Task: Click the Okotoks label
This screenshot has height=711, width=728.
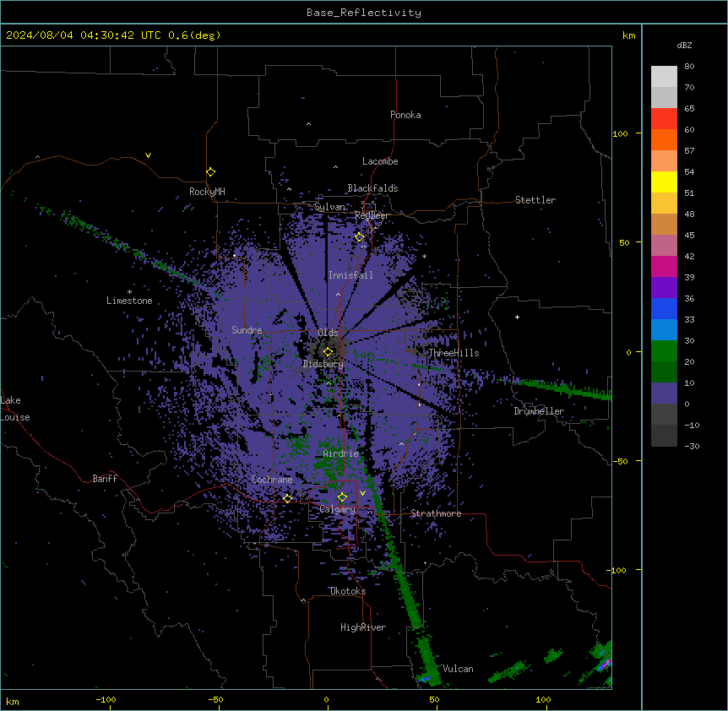Action: click(348, 591)
